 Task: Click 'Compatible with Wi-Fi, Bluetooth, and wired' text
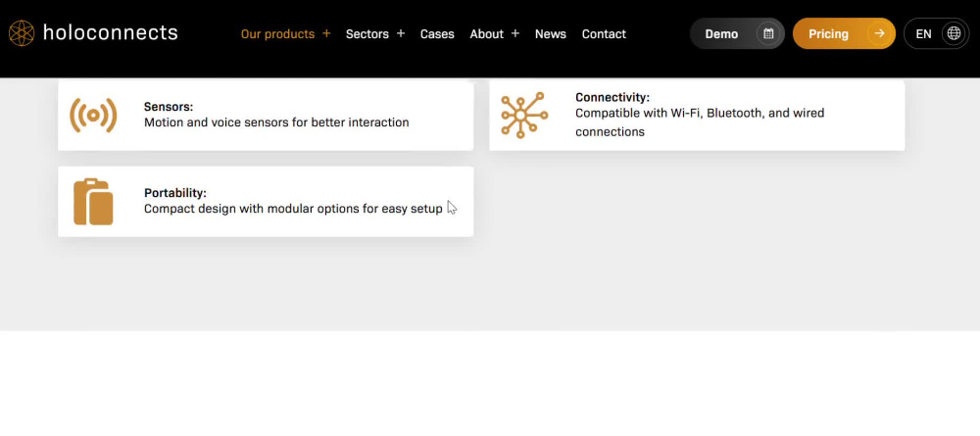pos(700,113)
